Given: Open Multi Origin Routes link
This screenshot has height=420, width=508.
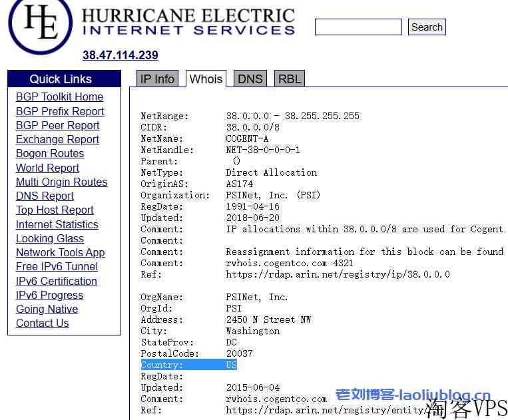Looking at the screenshot, I should [x=61, y=182].
